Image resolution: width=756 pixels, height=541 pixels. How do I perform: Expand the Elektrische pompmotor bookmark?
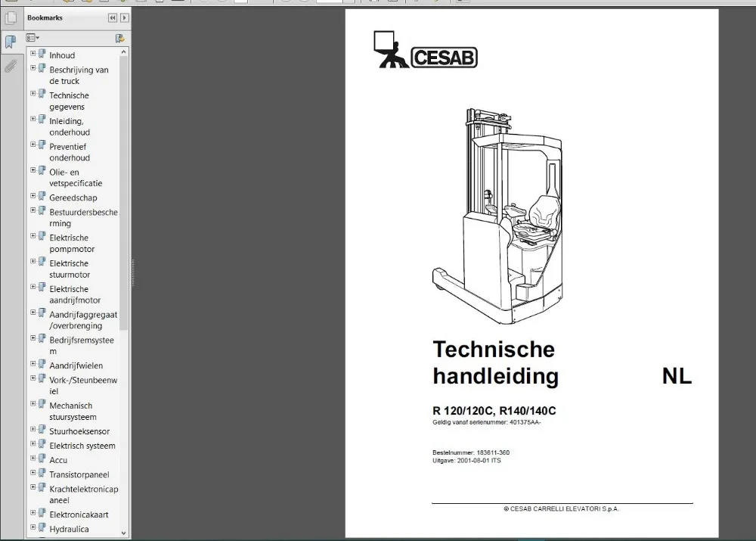33,236
